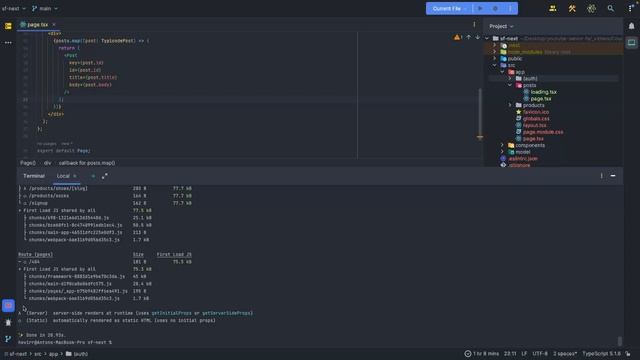The width and height of the screenshot is (640, 360).
Task: Collapse the app folder
Action: (502, 72)
